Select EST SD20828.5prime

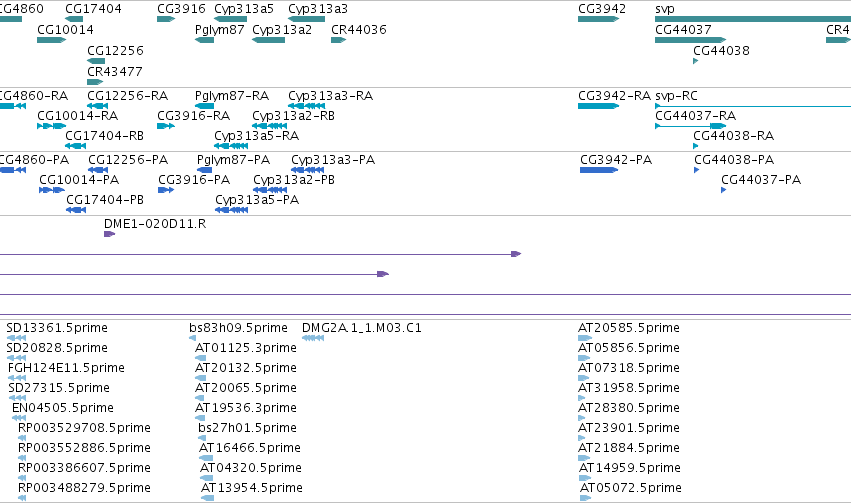coord(16,358)
